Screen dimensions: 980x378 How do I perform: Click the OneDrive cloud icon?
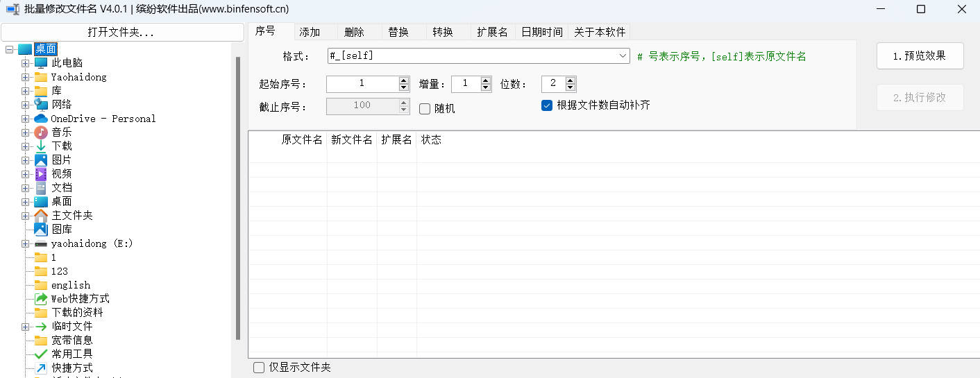tap(41, 119)
